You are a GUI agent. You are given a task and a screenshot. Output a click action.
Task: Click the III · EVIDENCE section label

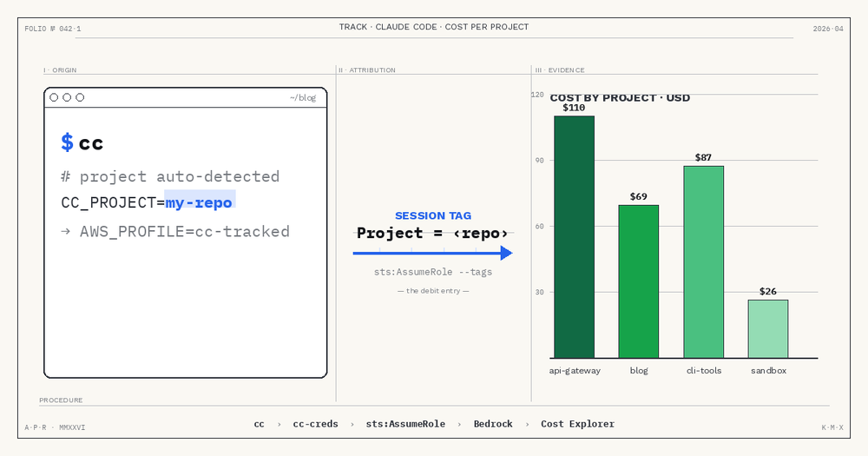point(560,70)
